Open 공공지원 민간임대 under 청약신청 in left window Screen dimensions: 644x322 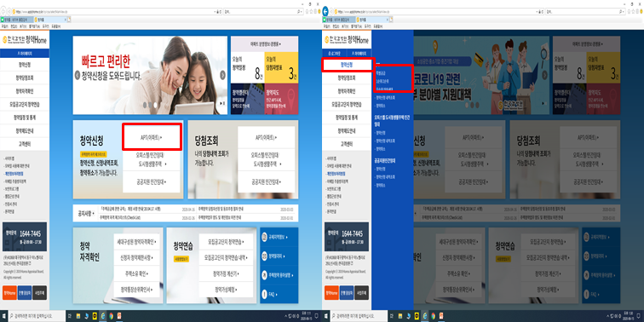coord(151,181)
